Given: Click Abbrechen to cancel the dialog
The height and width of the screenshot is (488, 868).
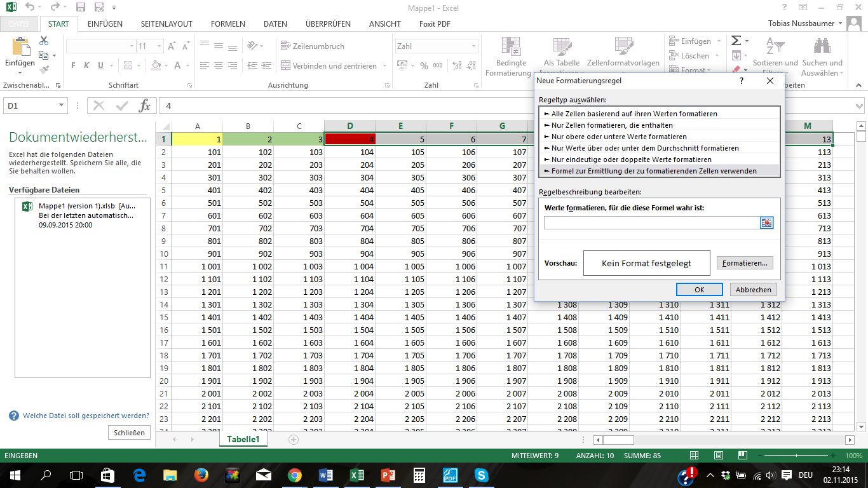Looking at the screenshot, I should coord(753,290).
